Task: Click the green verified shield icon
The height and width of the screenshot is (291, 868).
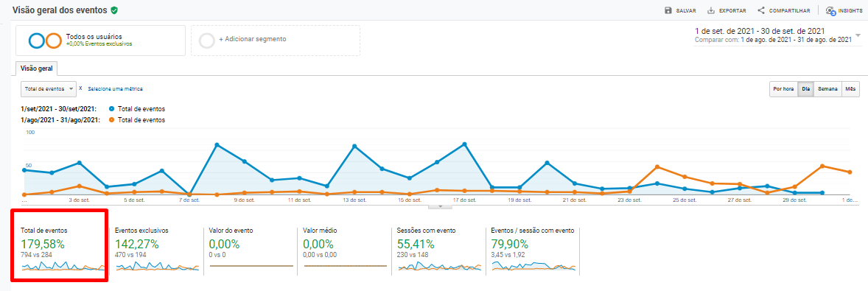Action: (x=114, y=10)
